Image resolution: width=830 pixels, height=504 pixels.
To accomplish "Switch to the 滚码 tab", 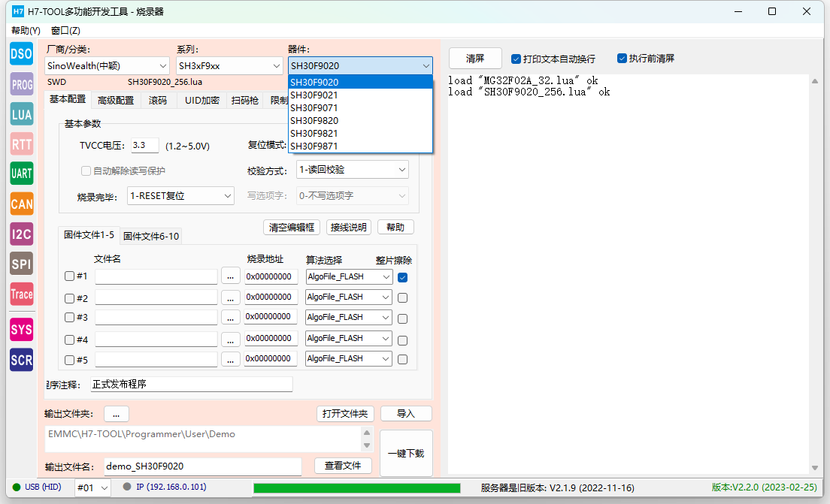I will tap(158, 101).
